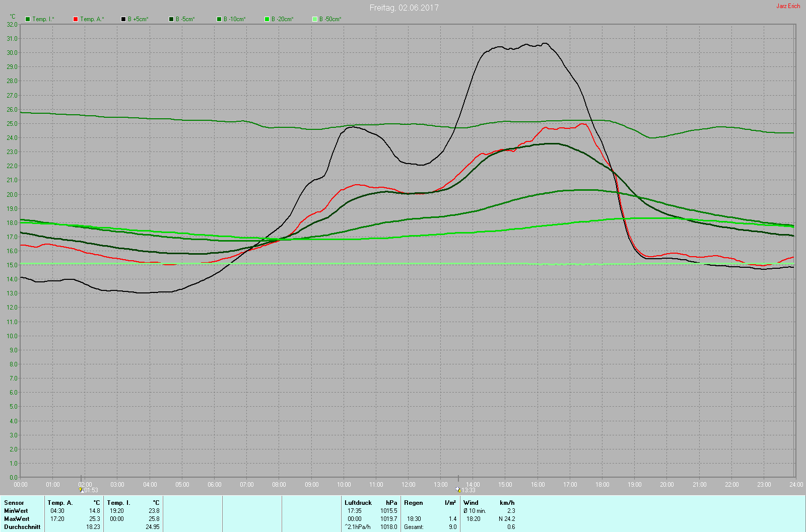Click the 'Temp. A.' column header
The width and height of the screenshot is (806, 532).
pyautogui.click(x=60, y=503)
